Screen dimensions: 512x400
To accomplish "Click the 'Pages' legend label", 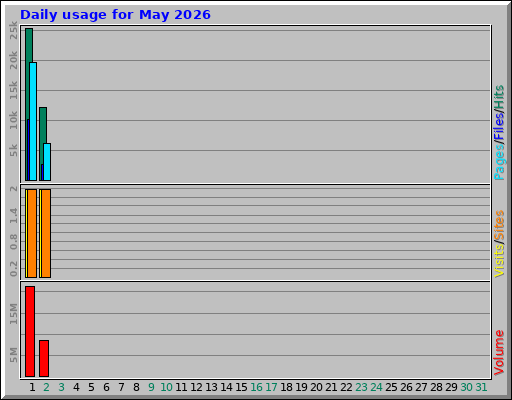I will pyautogui.click(x=499, y=163).
